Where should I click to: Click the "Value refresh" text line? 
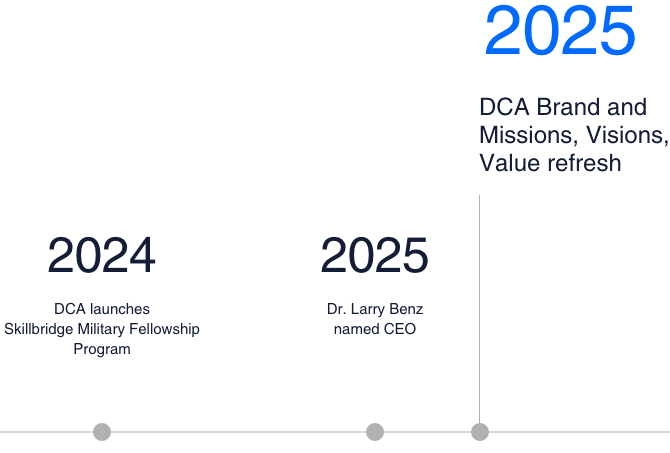pos(550,163)
